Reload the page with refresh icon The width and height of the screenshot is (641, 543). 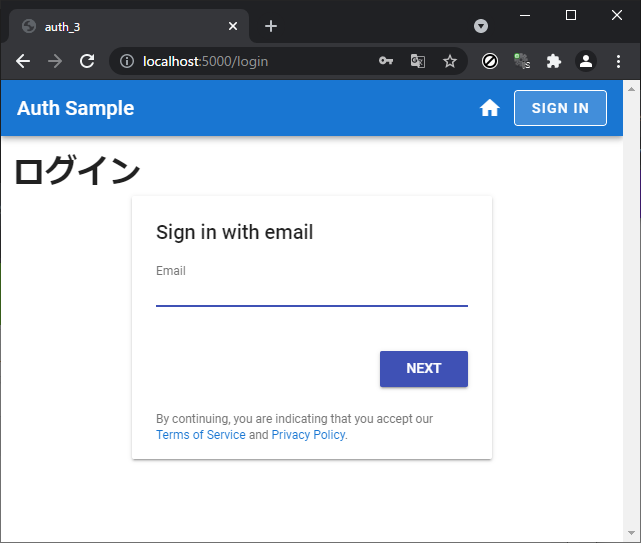[x=87, y=61]
